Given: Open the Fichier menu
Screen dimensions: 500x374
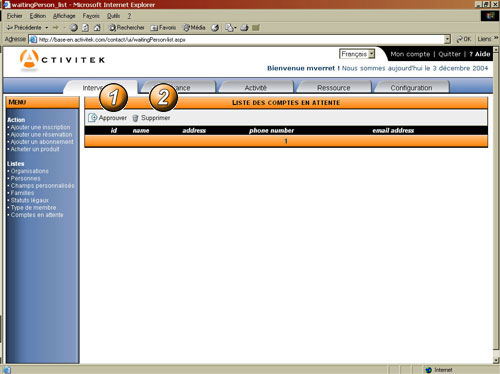Looking at the screenshot, I should pos(14,16).
